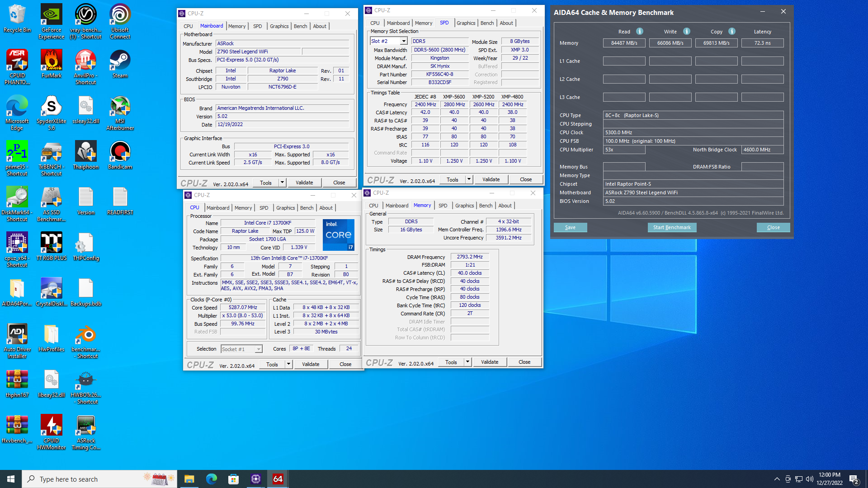This screenshot has height=488, width=868.
Task: Open the Microsoft Store taskbar icon
Action: pos(233,479)
